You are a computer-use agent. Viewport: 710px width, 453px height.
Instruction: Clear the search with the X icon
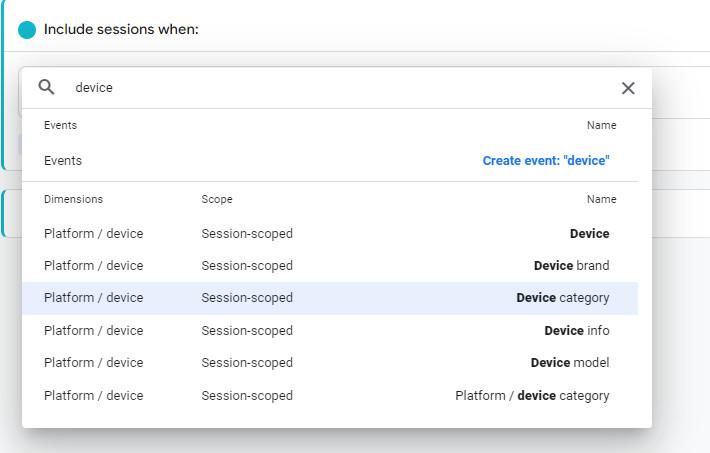point(628,88)
